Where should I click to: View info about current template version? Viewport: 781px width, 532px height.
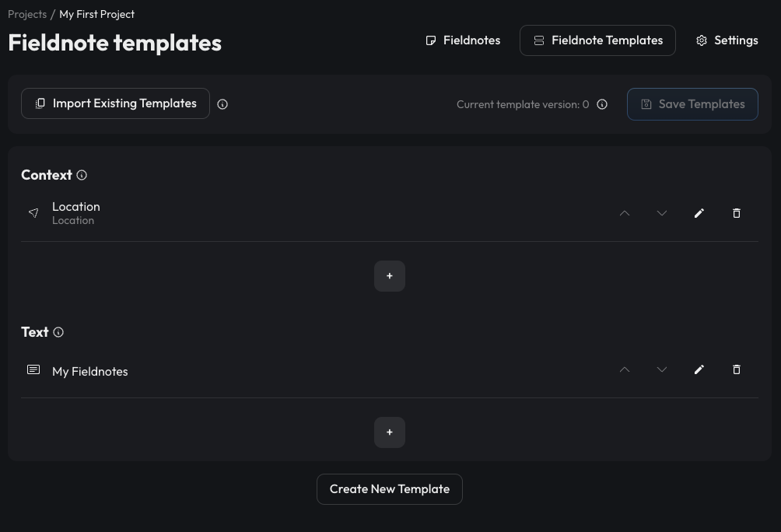(x=602, y=104)
